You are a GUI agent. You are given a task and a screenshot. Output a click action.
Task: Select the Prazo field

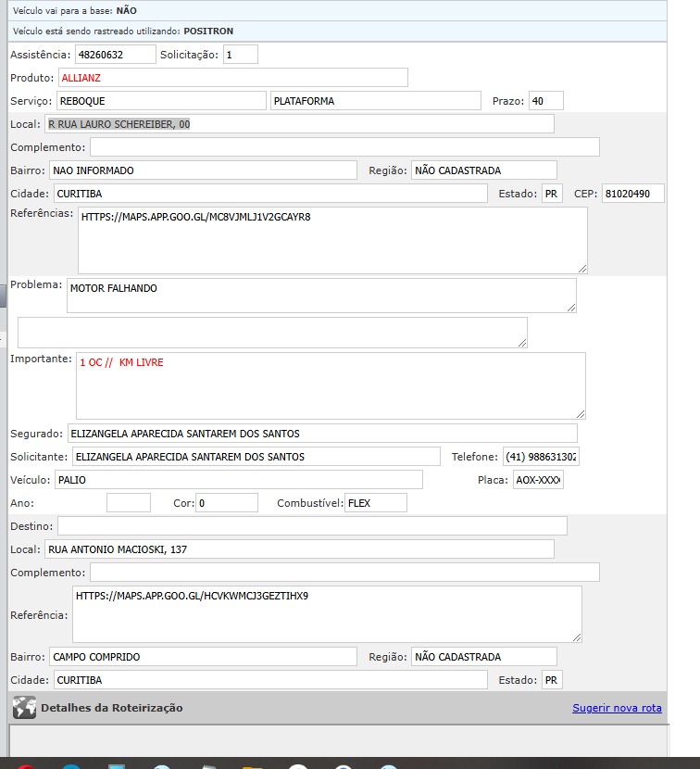click(545, 101)
